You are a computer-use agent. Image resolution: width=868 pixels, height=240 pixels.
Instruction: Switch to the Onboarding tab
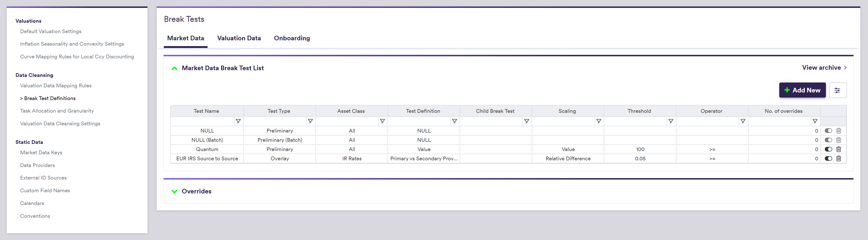[x=292, y=38]
